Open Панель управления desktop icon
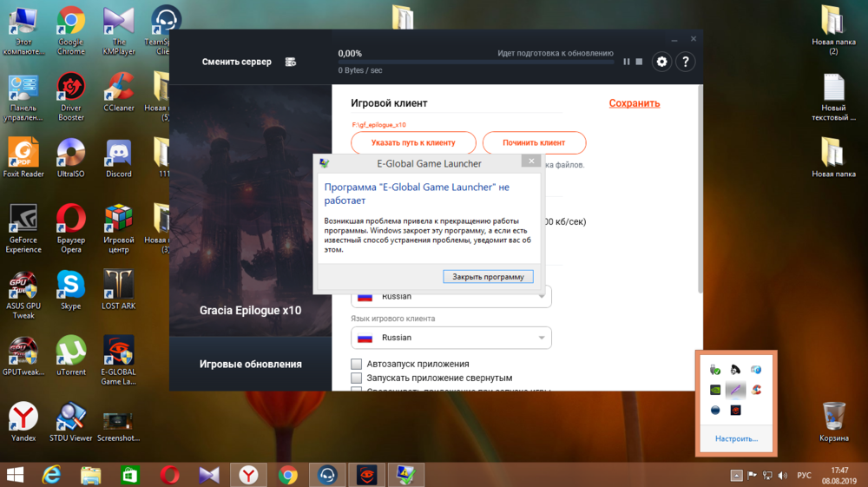 click(x=23, y=97)
